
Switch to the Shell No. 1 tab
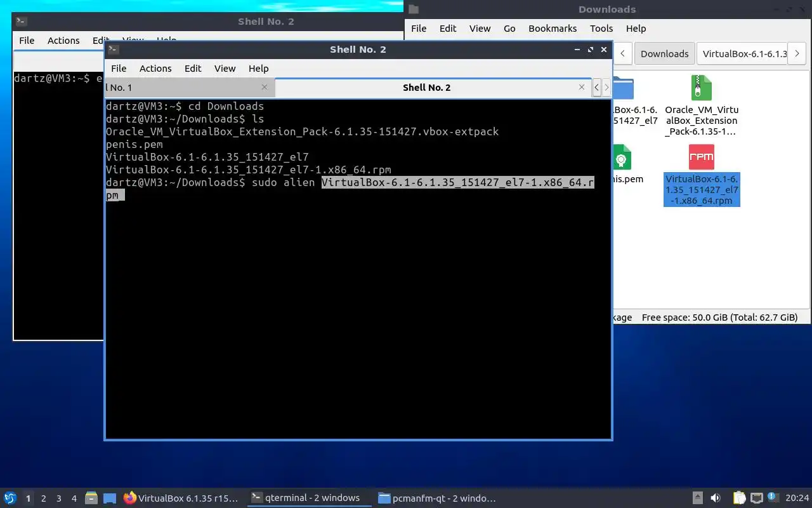pyautogui.click(x=190, y=88)
